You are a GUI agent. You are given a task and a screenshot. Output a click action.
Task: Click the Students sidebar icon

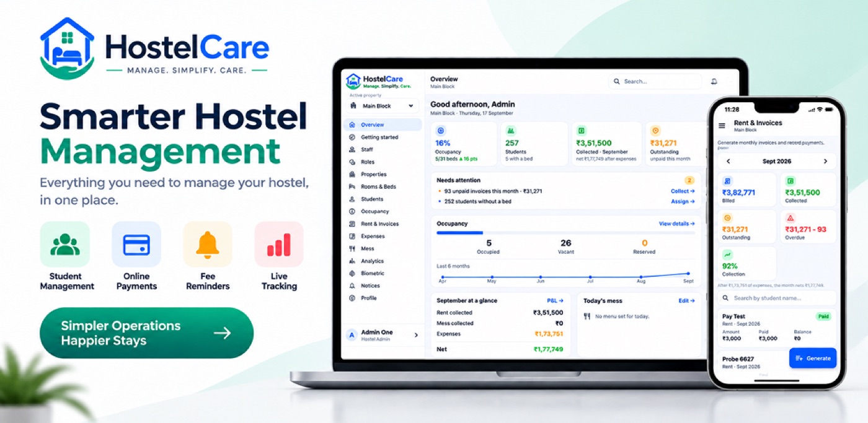click(352, 199)
